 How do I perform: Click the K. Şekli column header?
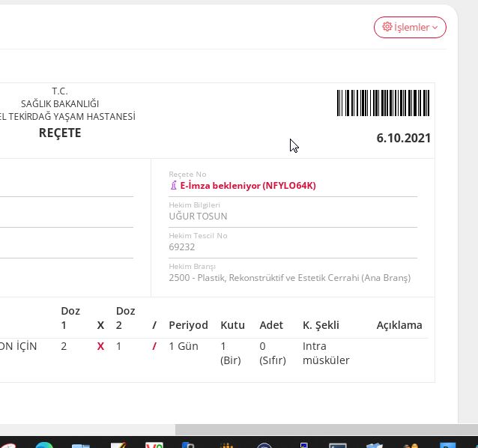click(x=321, y=325)
